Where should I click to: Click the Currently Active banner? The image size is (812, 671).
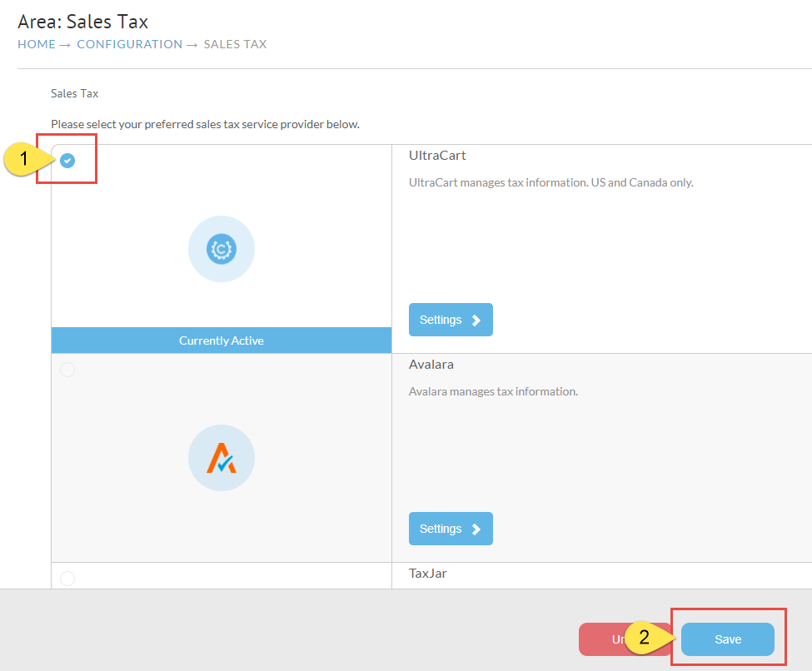[222, 340]
